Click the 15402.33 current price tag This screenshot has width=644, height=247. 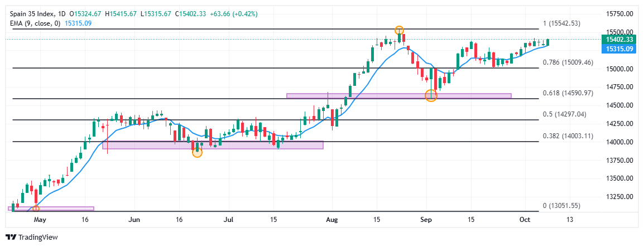coord(619,40)
